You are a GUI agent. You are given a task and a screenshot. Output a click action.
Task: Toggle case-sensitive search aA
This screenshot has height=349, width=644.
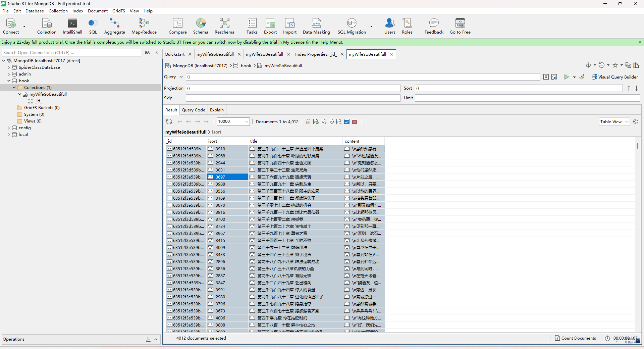pyautogui.click(x=147, y=52)
